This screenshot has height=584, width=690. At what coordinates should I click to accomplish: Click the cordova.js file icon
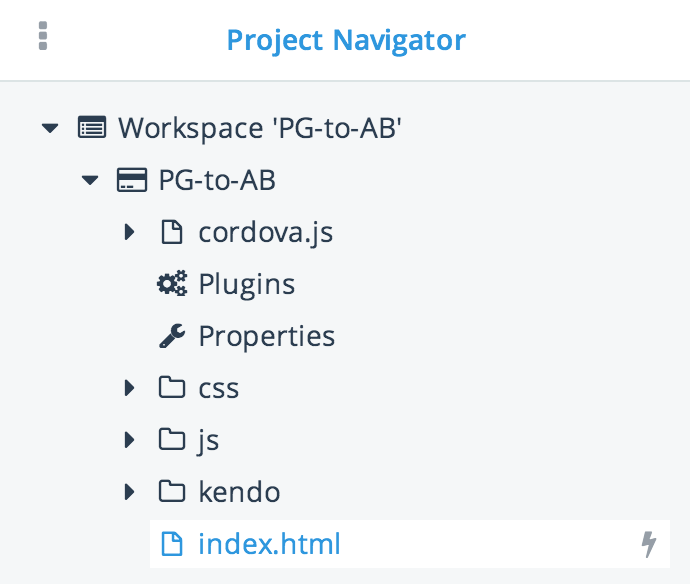[172, 232]
